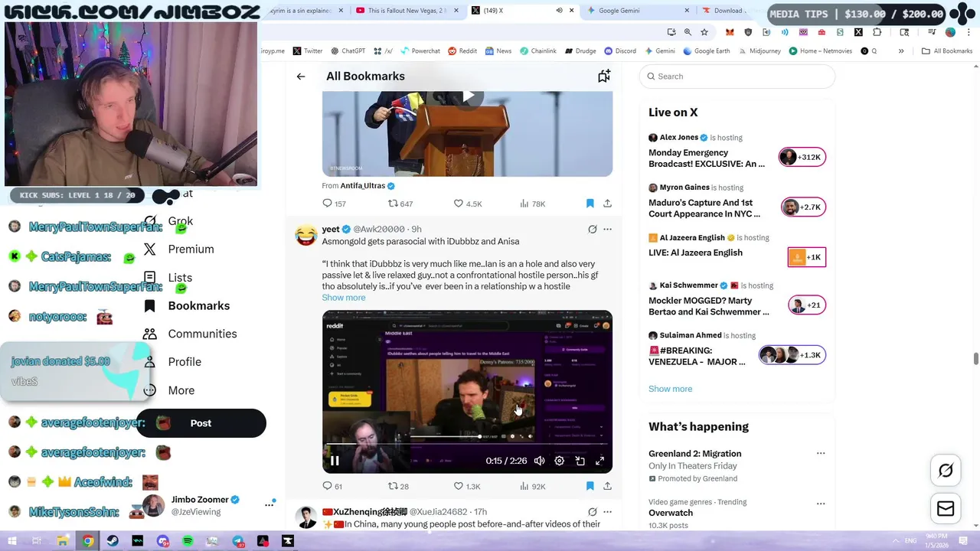Show more live broadcasts on X
The image size is (980, 551).
pos(670,389)
